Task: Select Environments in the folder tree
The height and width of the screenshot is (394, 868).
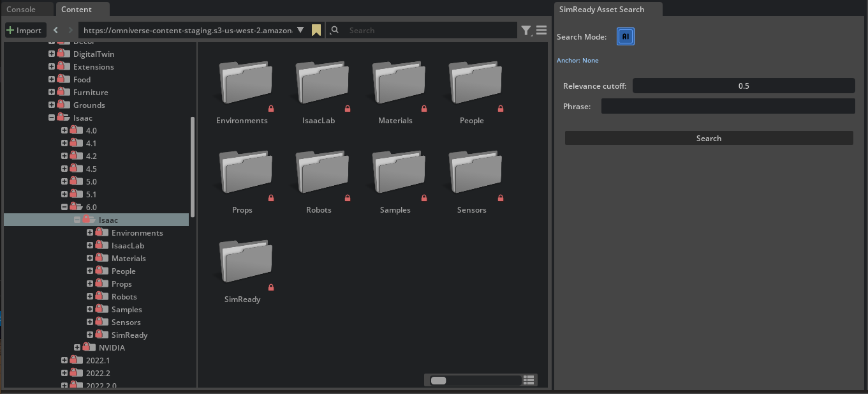Action: (x=137, y=233)
